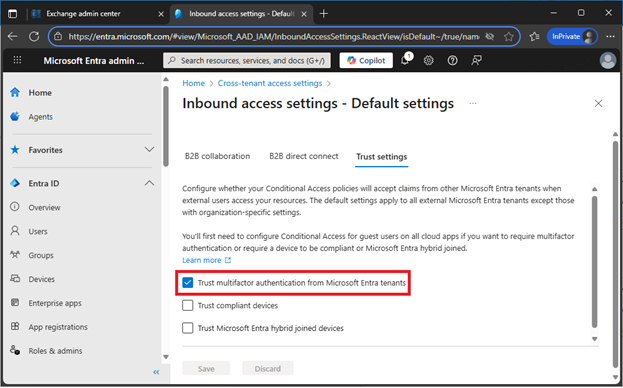Check Trust Microsoft Entra hybrid joined devices

(x=188, y=328)
